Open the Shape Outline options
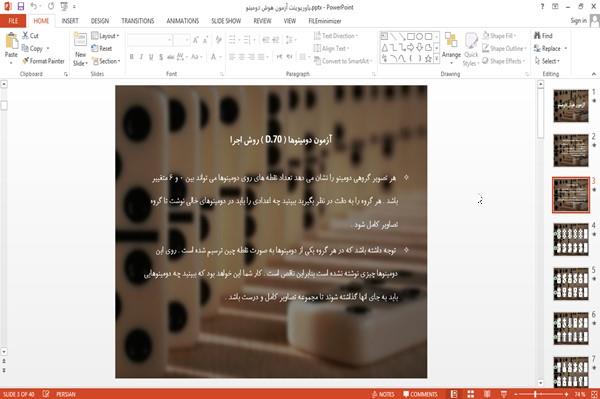The width and height of the screenshot is (600, 399). (504, 48)
